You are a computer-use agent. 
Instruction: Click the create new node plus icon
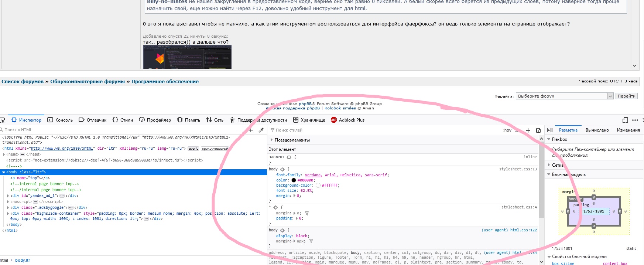coord(251,130)
